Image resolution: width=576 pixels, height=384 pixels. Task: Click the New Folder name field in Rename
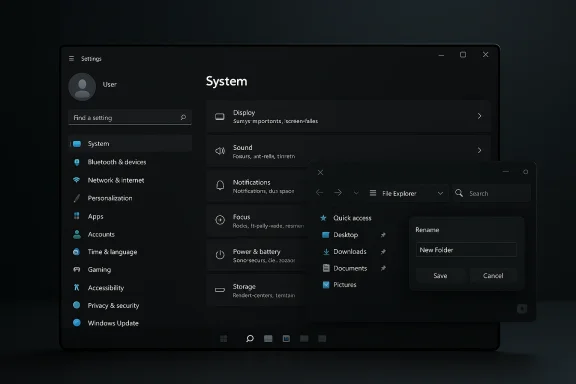[466, 250]
